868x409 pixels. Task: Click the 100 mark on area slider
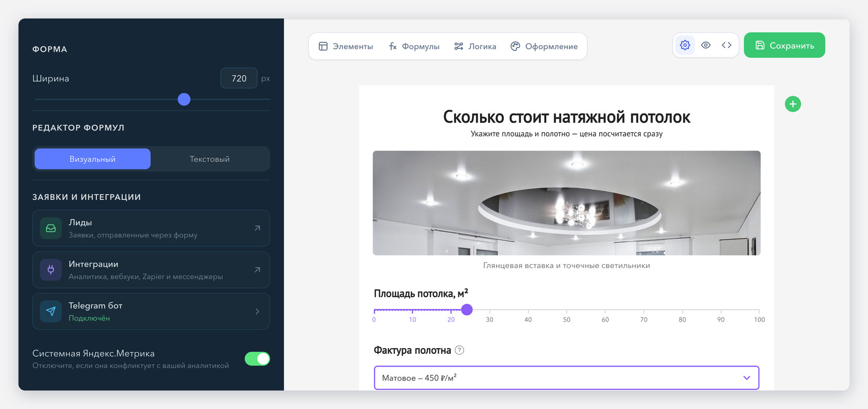759,319
